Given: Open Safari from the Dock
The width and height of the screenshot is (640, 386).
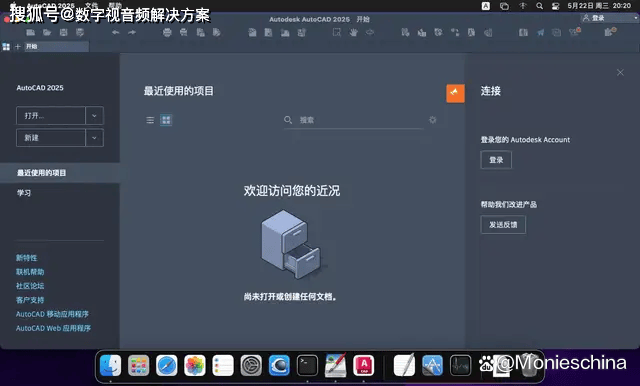Looking at the screenshot, I should (167, 365).
